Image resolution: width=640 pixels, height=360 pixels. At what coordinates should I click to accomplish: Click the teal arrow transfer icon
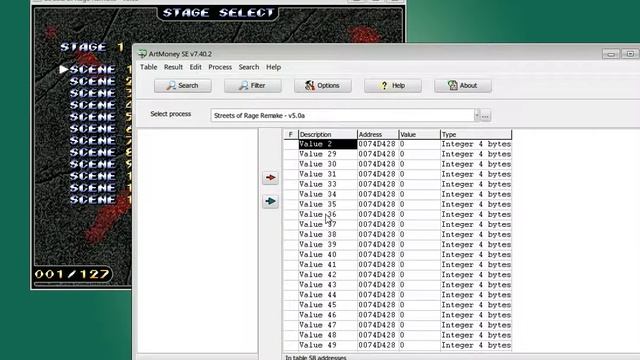(x=270, y=201)
